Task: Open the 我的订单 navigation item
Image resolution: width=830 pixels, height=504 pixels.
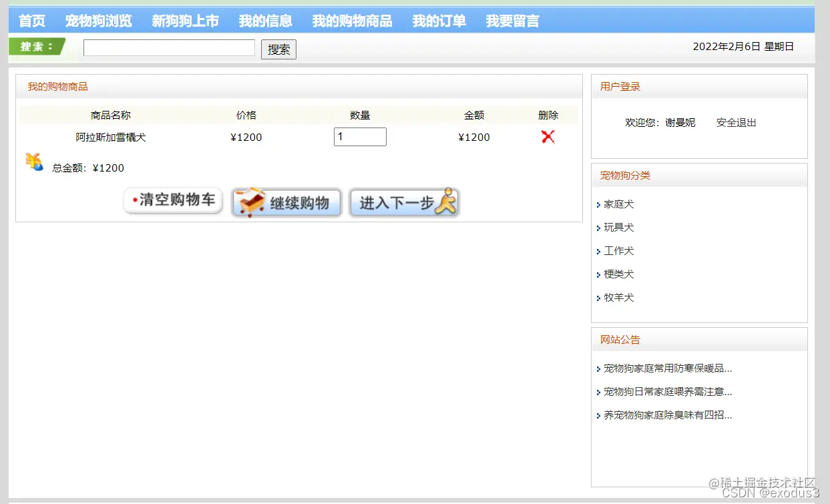Action: (439, 20)
